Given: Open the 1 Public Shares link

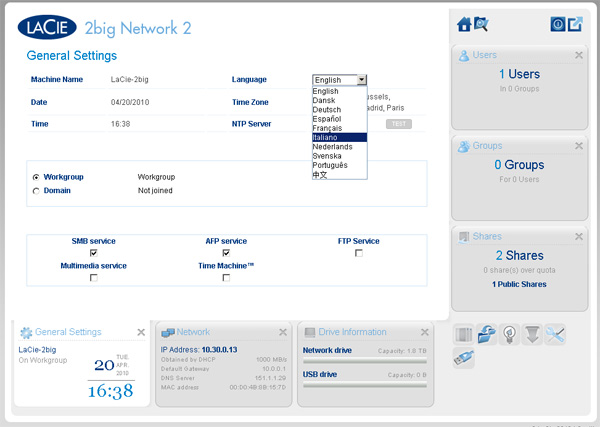Looking at the screenshot, I should click(x=519, y=284).
